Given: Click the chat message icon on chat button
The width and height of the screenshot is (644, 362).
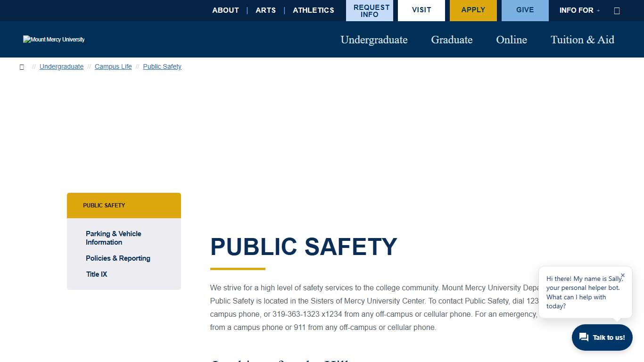Looking at the screenshot, I should click(x=583, y=337).
